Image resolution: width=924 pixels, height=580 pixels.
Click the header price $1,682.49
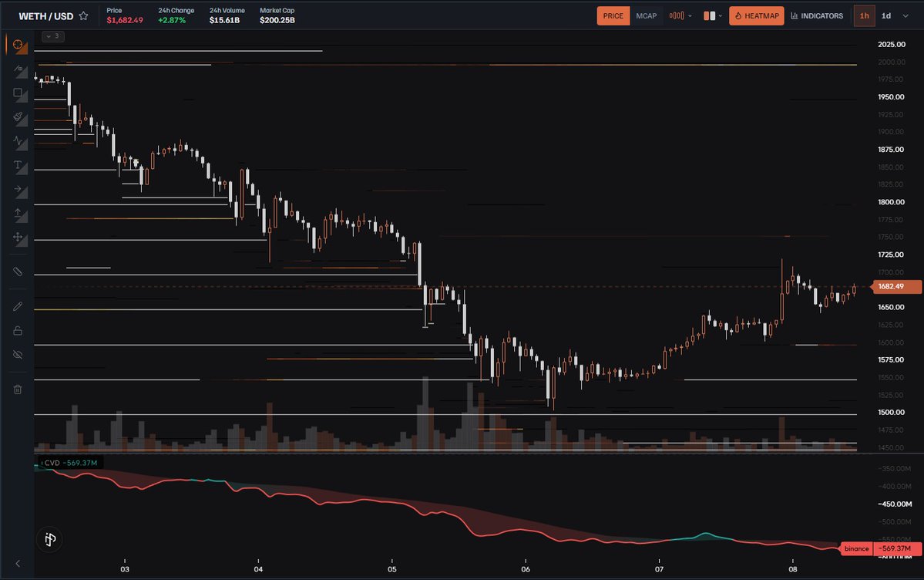[125, 20]
